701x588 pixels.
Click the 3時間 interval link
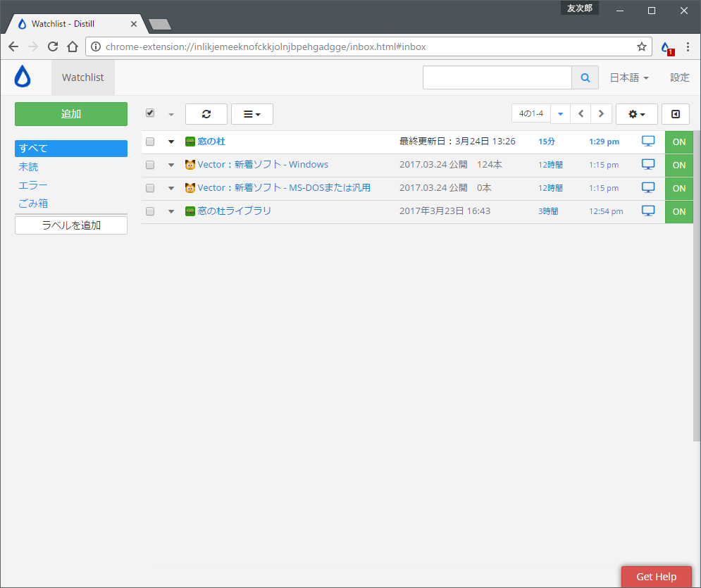click(x=548, y=211)
